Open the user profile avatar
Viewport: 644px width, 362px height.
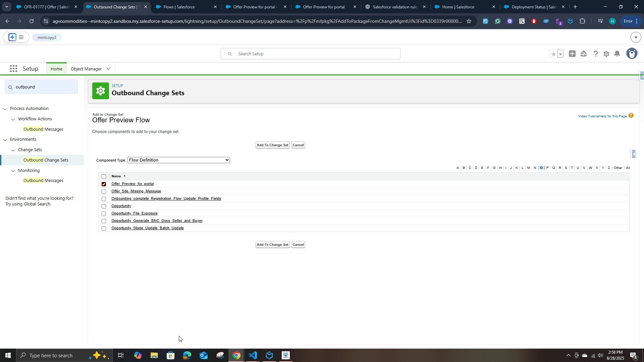[x=632, y=54]
